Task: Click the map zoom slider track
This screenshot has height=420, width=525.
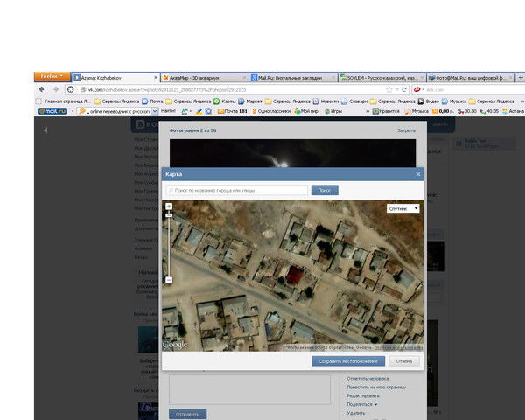Action: pos(169,243)
